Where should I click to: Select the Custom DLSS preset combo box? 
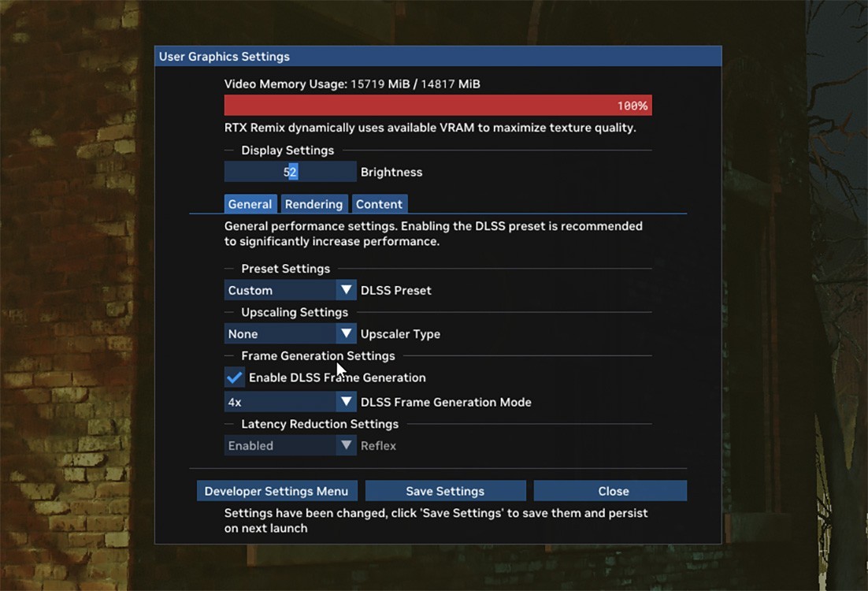point(290,290)
